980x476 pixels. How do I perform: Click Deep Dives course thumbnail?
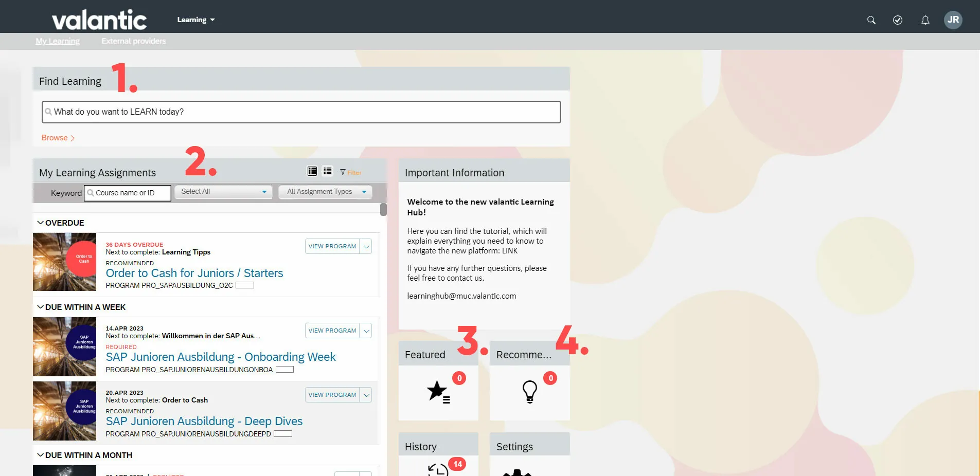64,411
